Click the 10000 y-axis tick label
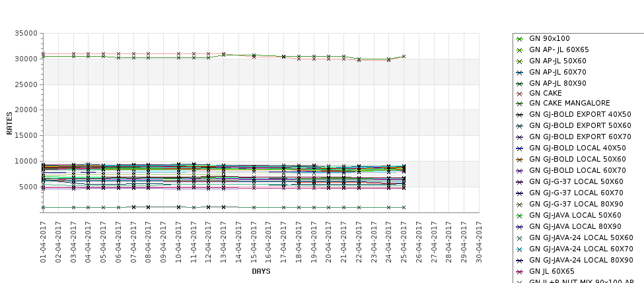This screenshot has width=644, height=283. click(x=26, y=161)
